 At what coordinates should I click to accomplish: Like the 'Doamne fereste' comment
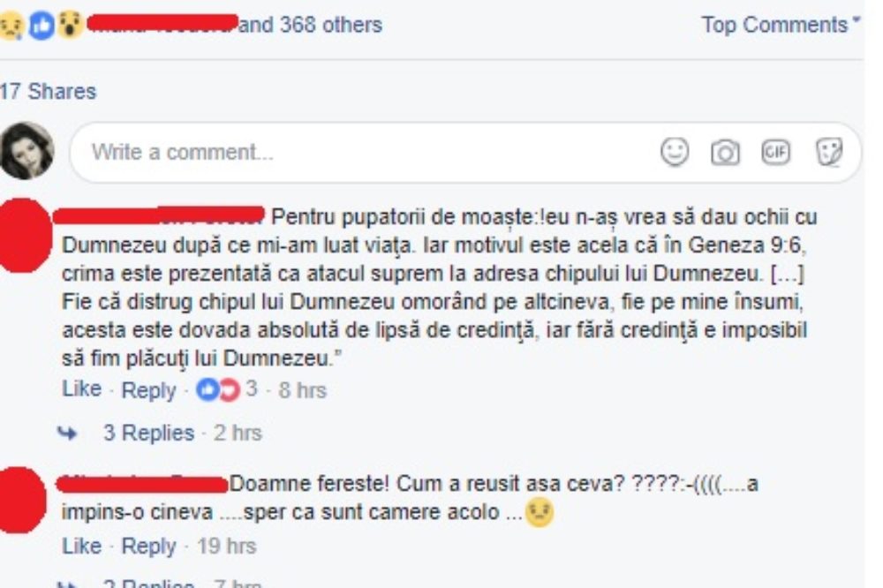click(x=81, y=546)
